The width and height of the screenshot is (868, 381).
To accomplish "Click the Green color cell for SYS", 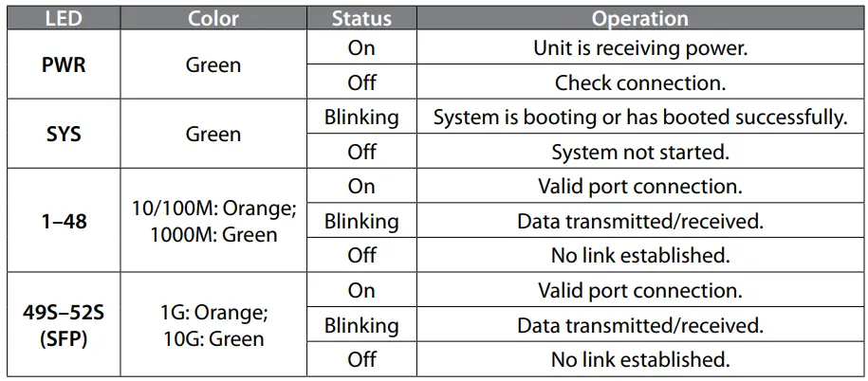I will coord(213,135).
